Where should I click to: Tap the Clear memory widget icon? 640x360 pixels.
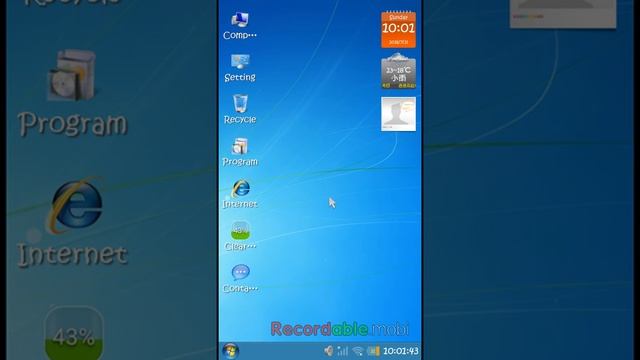click(x=240, y=236)
